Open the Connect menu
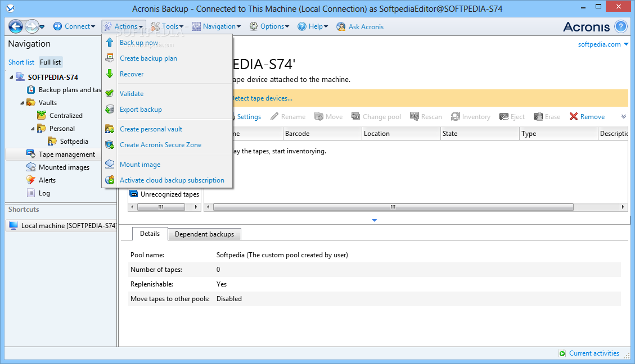The image size is (635, 364). (x=74, y=27)
